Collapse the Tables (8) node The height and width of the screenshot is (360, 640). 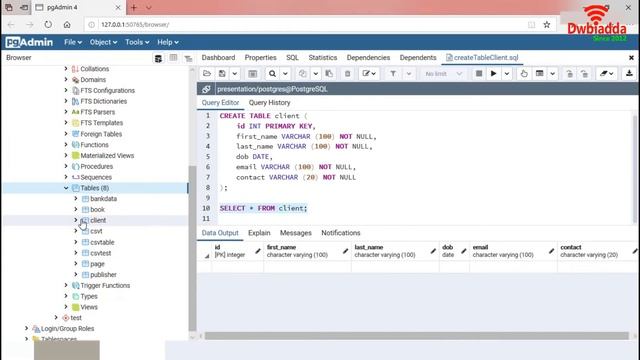tap(66, 188)
